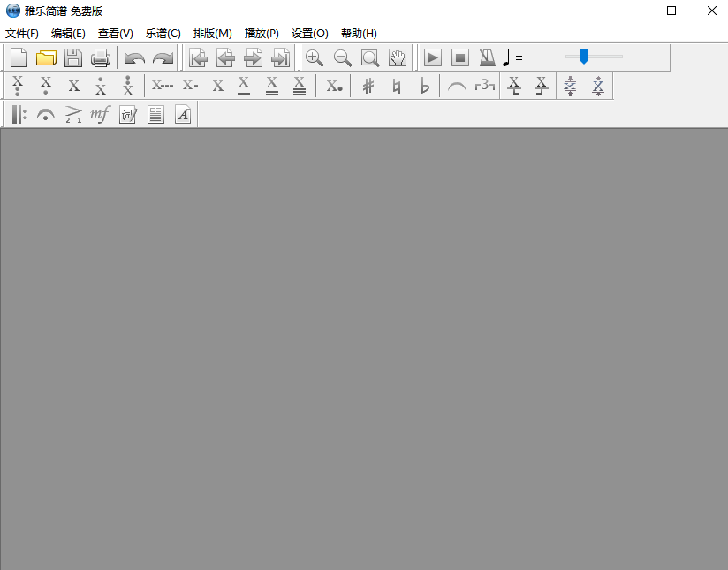This screenshot has height=570, width=728.
Task: Choose sixteenth note double underline
Action: pyautogui.click(x=272, y=86)
